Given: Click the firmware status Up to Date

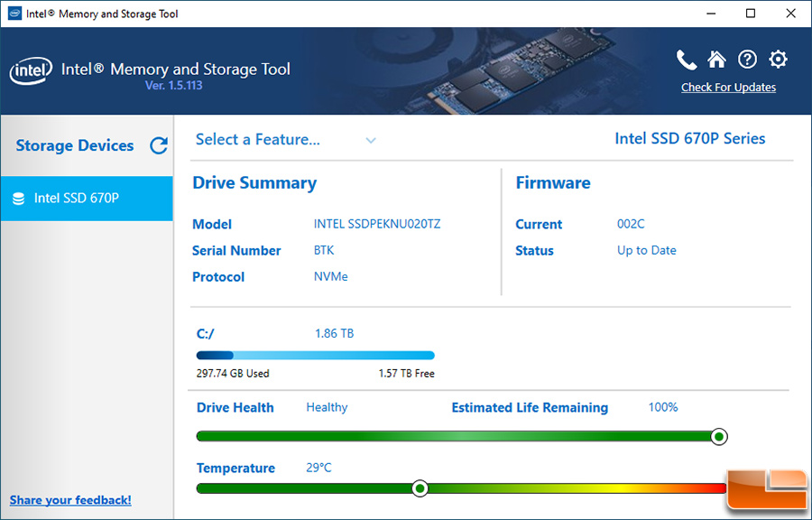Looking at the screenshot, I should (x=646, y=251).
